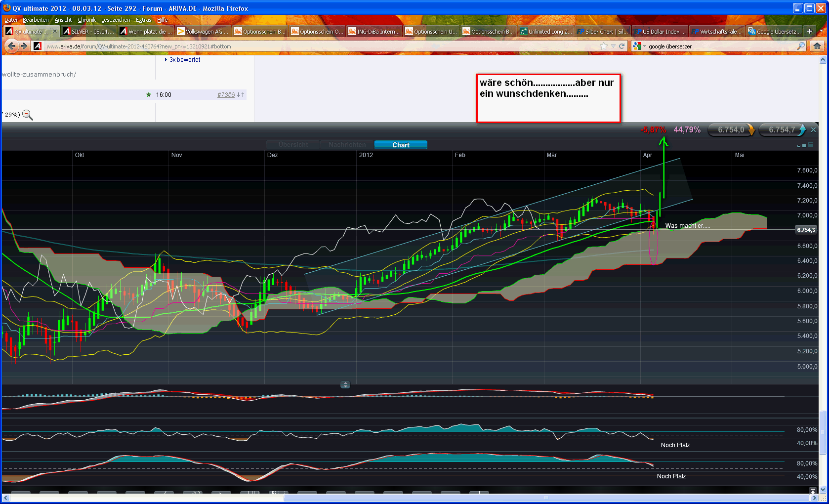Open the Datei menu
829x504 pixels.
click(x=10, y=20)
